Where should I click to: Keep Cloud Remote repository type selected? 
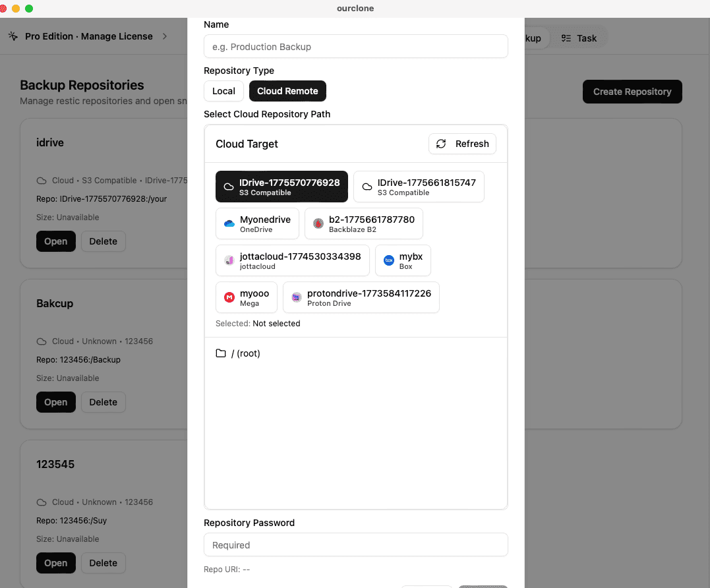(x=287, y=91)
